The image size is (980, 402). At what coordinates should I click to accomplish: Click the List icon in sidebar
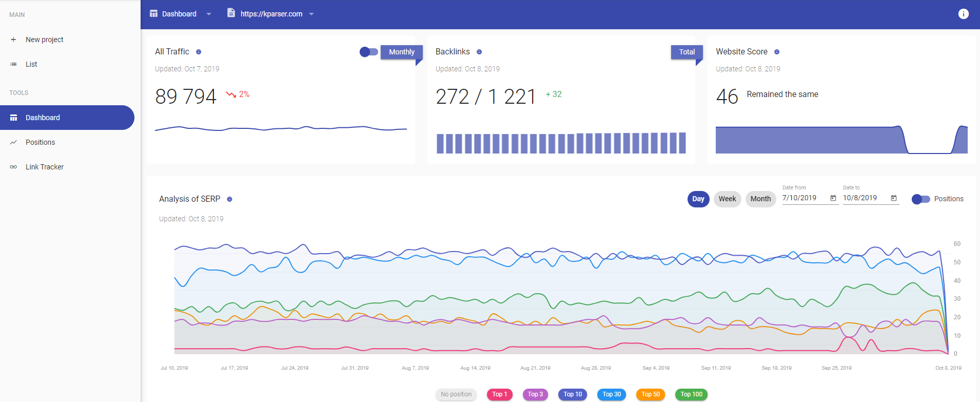coord(13,64)
